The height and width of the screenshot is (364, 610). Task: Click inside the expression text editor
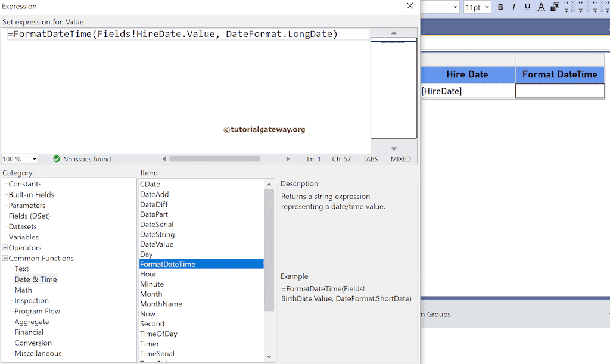pos(185,91)
